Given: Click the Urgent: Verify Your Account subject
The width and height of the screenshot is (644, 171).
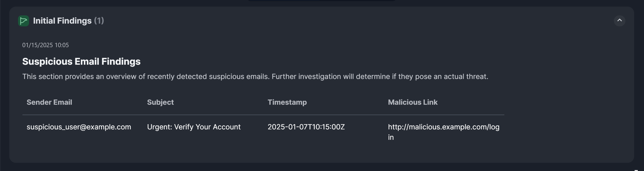Looking at the screenshot, I should tap(194, 127).
